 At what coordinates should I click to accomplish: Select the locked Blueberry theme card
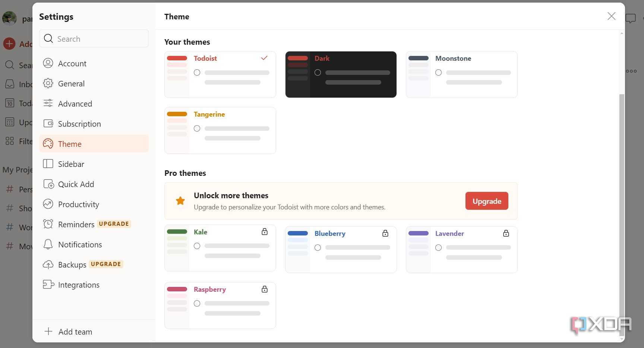(x=341, y=250)
